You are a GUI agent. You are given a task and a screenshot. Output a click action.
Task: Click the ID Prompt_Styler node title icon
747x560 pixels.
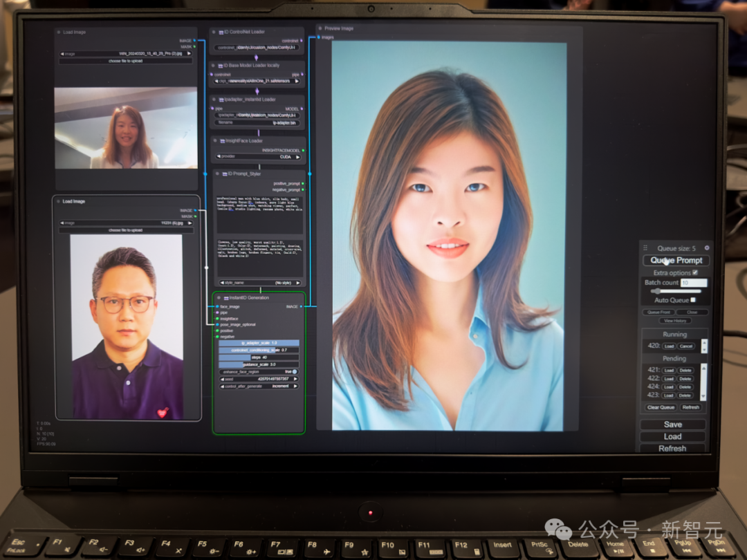click(x=223, y=174)
